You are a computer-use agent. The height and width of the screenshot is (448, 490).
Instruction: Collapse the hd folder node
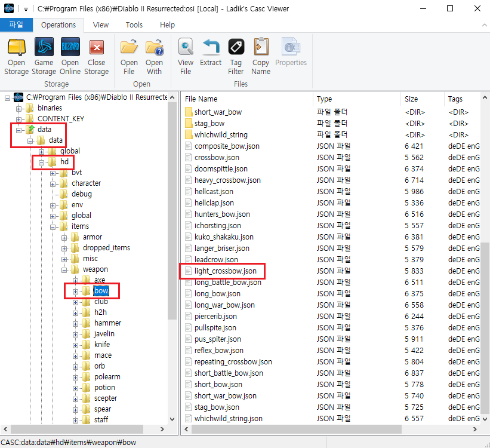click(x=41, y=162)
